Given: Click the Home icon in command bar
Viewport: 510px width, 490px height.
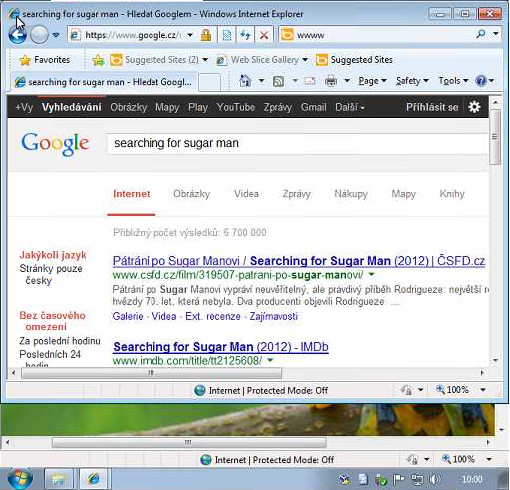Looking at the screenshot, I should [245, 81].
